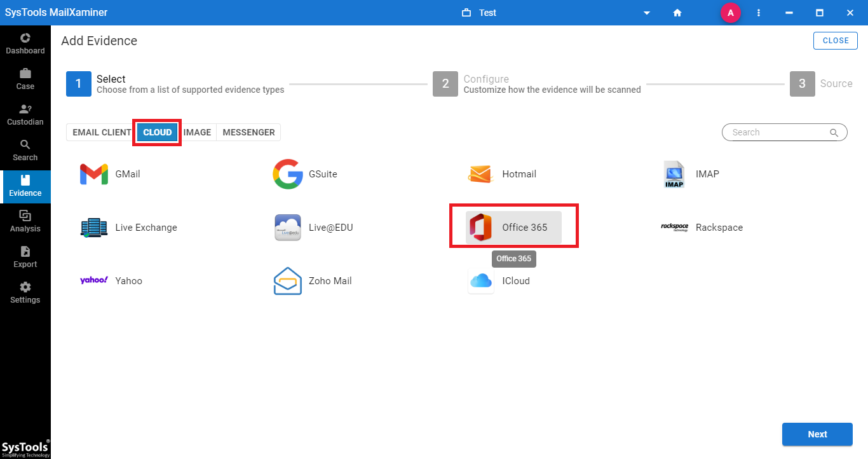868x459 pixels.
Task: Pick the Yahoo evidence icon
Action: pos(94,280)
